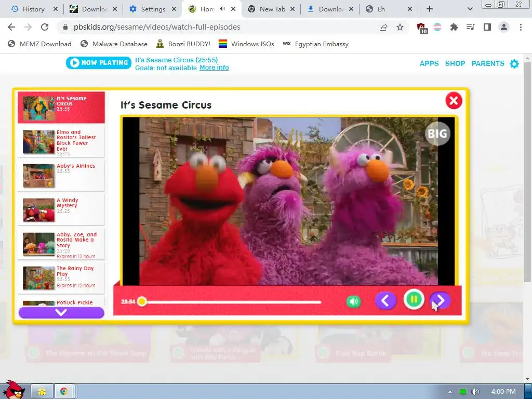Open the PARENTS link
Viewport: 532px width, 399px height.
[488, 63]
